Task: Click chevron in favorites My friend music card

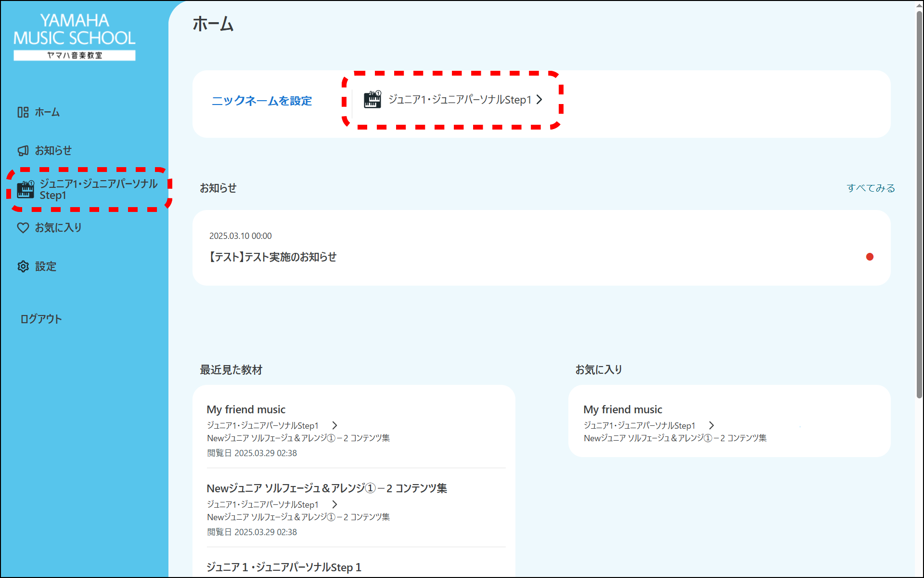Action: (x=712, y=425)
